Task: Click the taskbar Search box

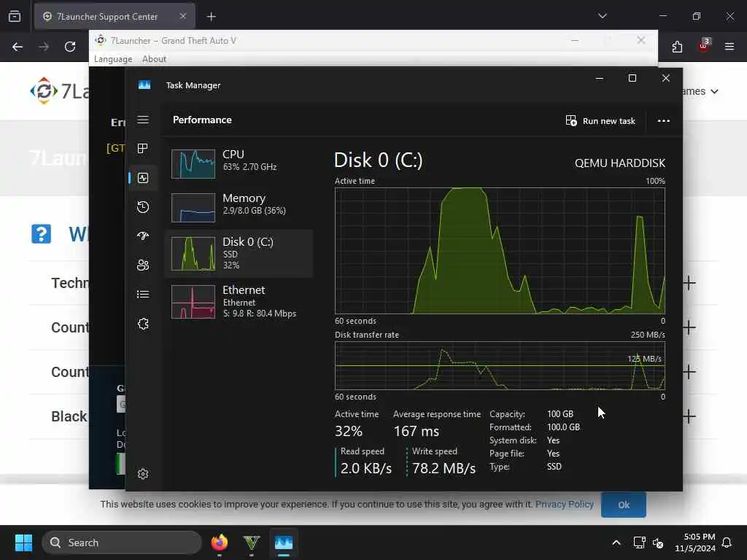Action: pos(122,542)
